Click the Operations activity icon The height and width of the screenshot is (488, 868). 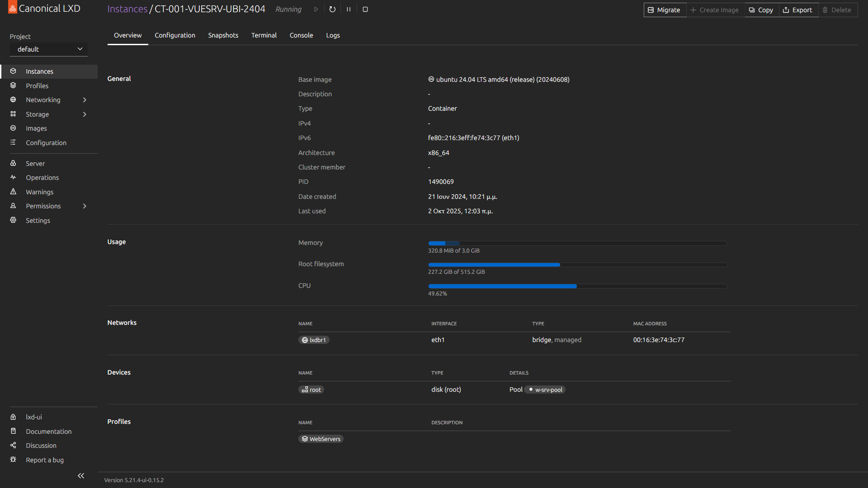click(x=13, y=178)
